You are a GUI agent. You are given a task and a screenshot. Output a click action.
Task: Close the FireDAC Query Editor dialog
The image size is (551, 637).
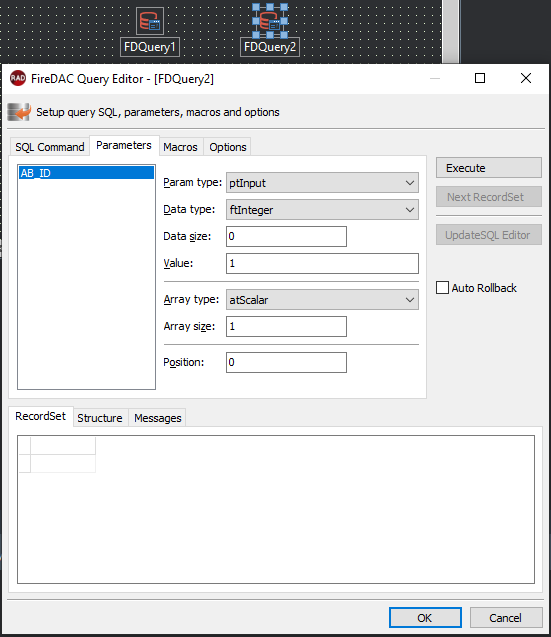526,78
